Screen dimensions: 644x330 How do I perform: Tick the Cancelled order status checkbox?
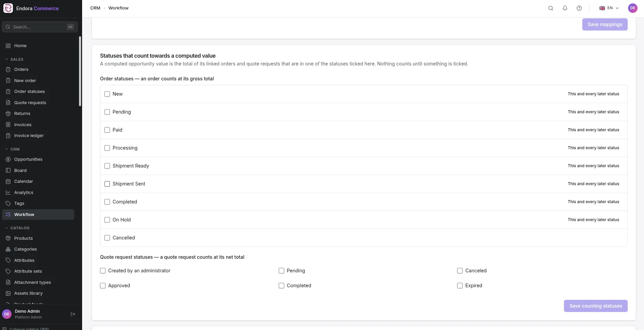(x=107, y=238)
